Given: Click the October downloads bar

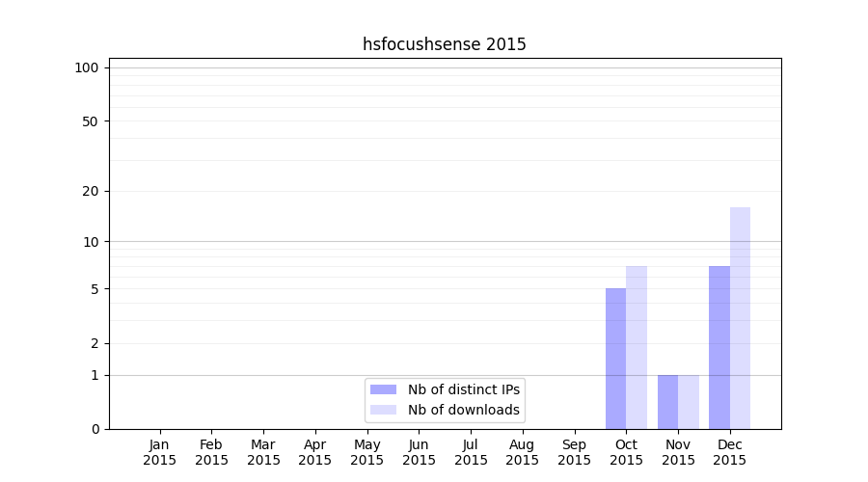Looking at the screenshot, I should pos(637,347).
